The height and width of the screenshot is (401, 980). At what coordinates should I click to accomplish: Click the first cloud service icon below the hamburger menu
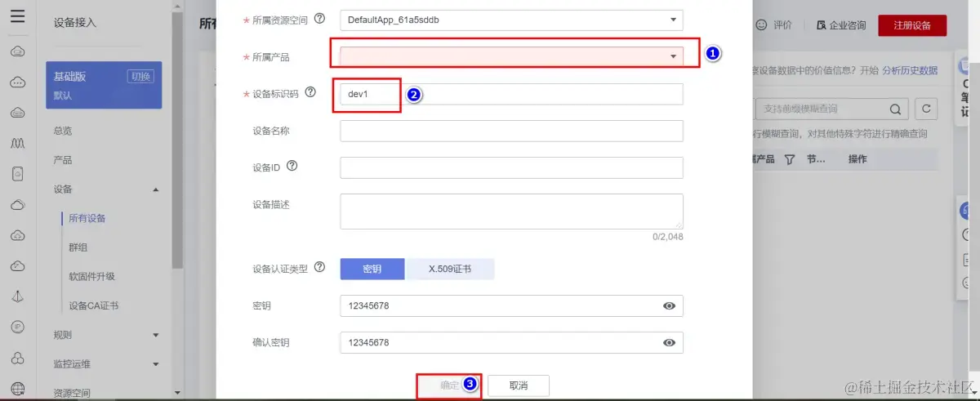point(18,52)
